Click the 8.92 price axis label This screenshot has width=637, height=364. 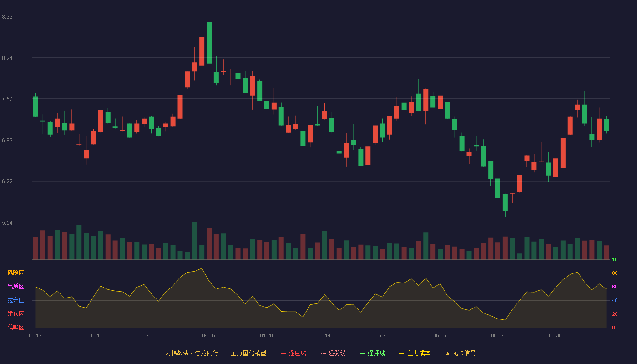tap(7, 16)
